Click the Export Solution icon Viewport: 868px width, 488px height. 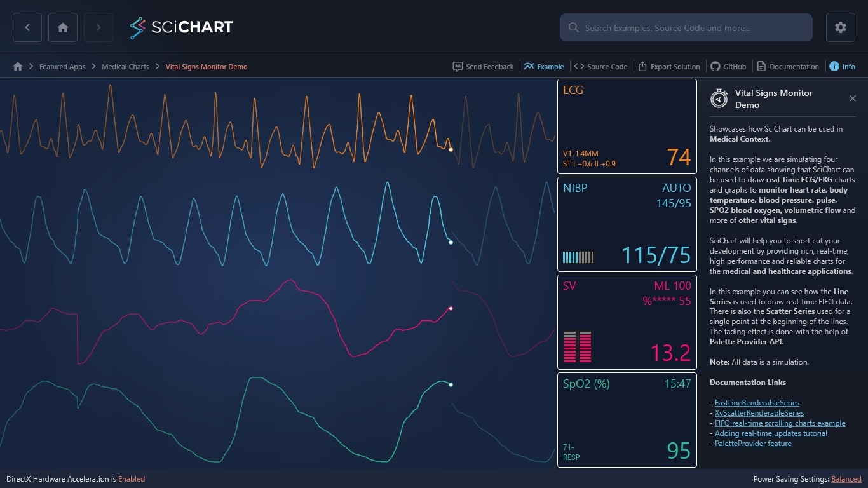[642, 67]
